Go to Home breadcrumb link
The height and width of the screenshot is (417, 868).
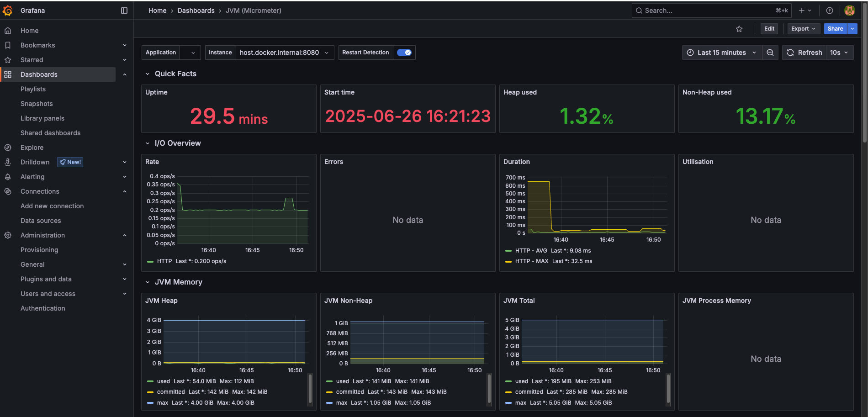click(157, 11)
